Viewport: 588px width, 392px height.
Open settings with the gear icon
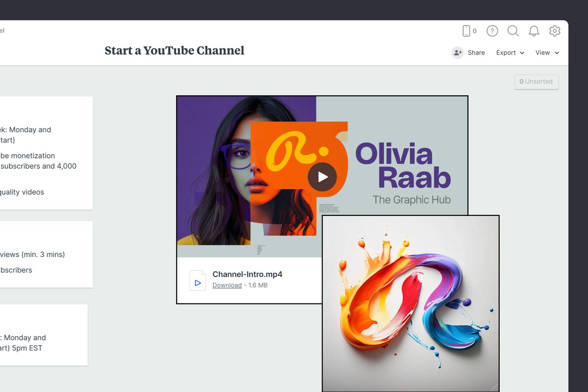point(555,31)
